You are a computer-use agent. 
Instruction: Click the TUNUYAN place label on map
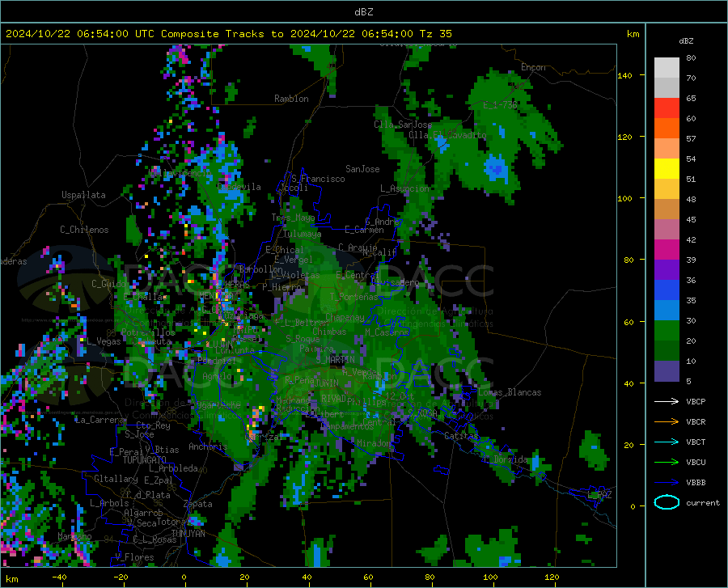tap(188, 534)
